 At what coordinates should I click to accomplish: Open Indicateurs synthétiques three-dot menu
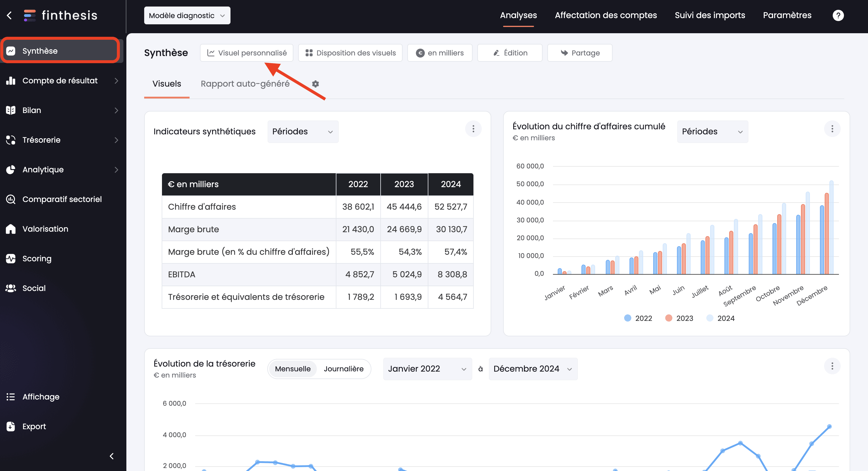473,129
